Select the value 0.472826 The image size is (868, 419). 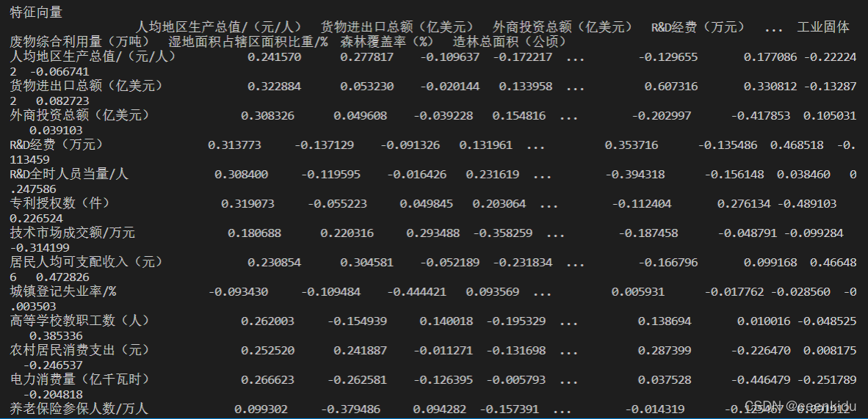(x=62, y=277)
